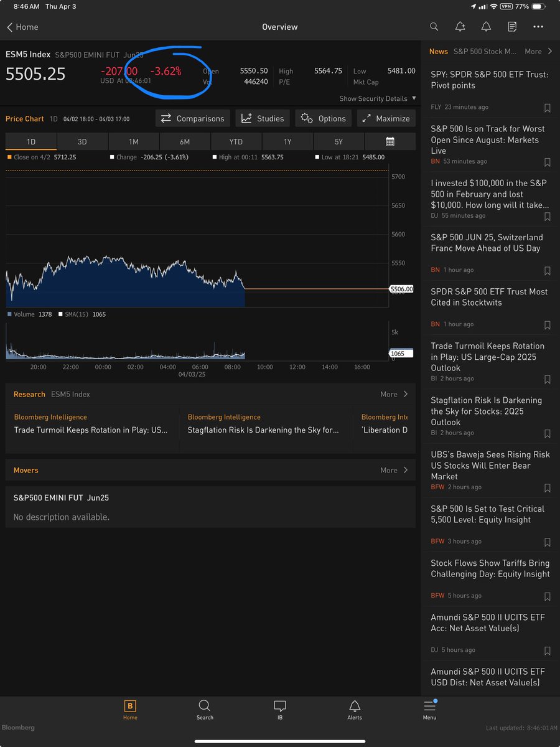Tap the add-alert bell with plus icon
560x747 pixels.
point(460,27)
